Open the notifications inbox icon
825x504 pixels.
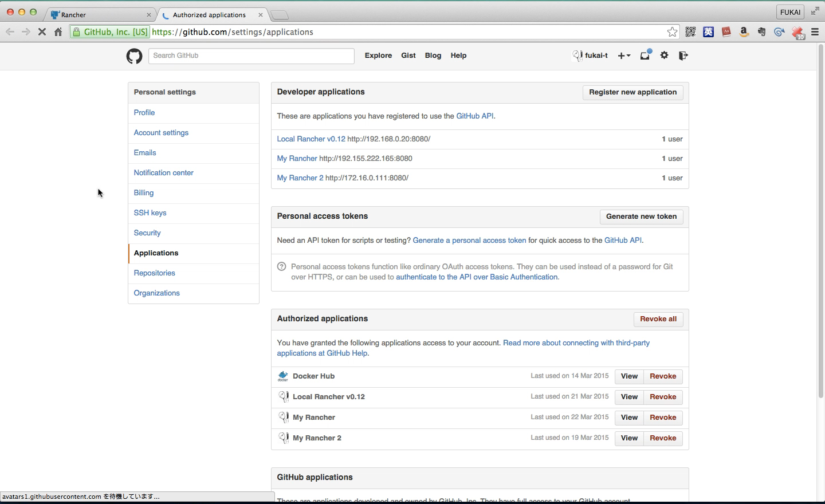(645, 56)
